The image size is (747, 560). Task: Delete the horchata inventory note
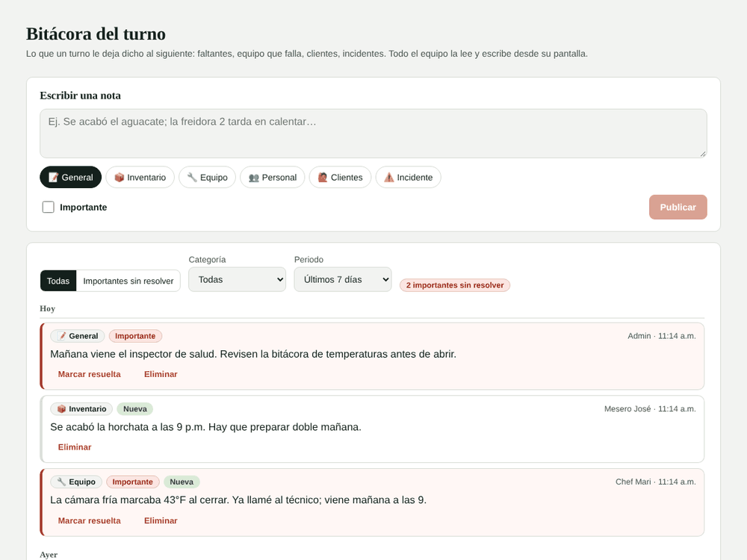pyautogui.click(x=75, y=447)
